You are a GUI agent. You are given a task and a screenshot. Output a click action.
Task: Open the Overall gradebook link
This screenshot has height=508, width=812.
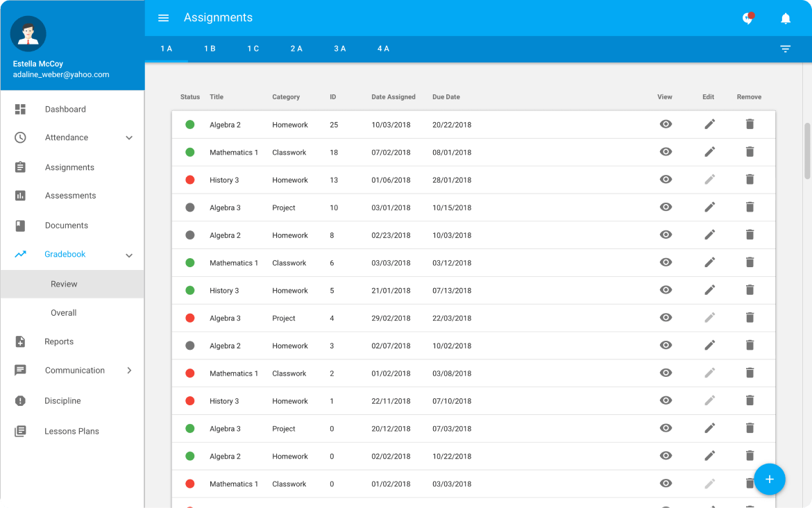coord(64,313)
